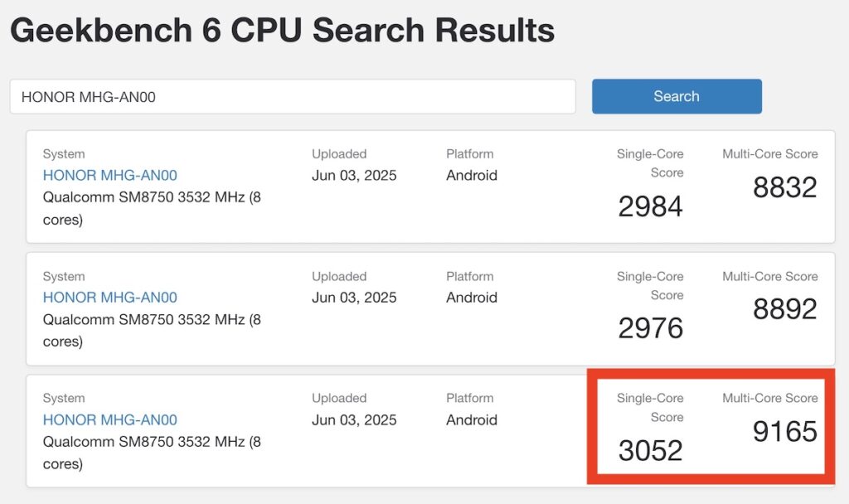849x504 pixels.
Task: Click Multi-Core Score label above 8832
Action: tap(770, 153)
